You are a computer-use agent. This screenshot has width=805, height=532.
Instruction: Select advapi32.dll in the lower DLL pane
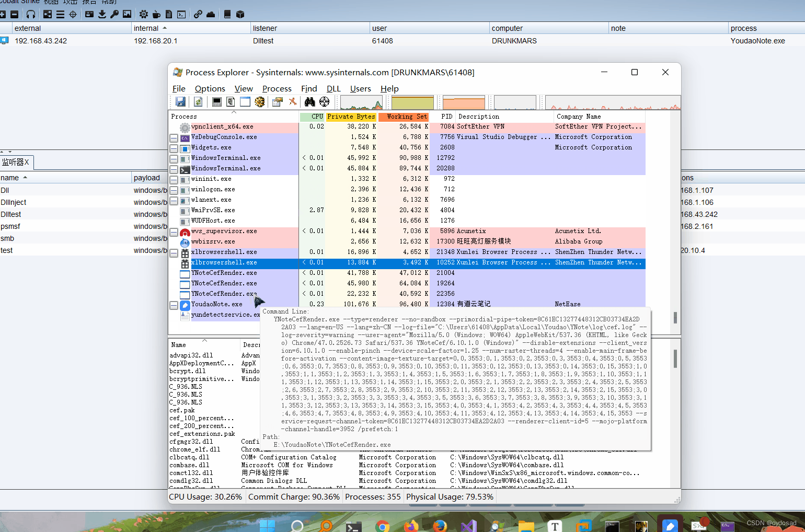tap(191, 355)
